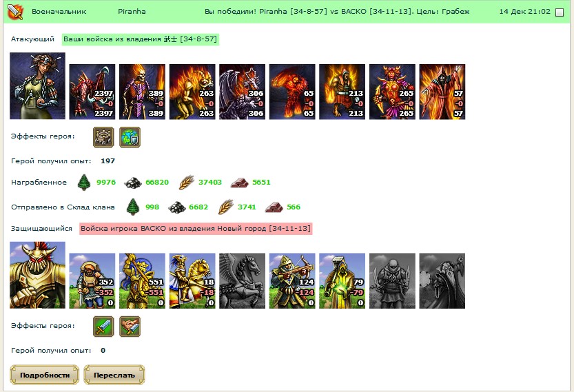Viewport: 574px width, 392px height.
Task: Click the attacker's first hero effect icon
Action: 103,137
